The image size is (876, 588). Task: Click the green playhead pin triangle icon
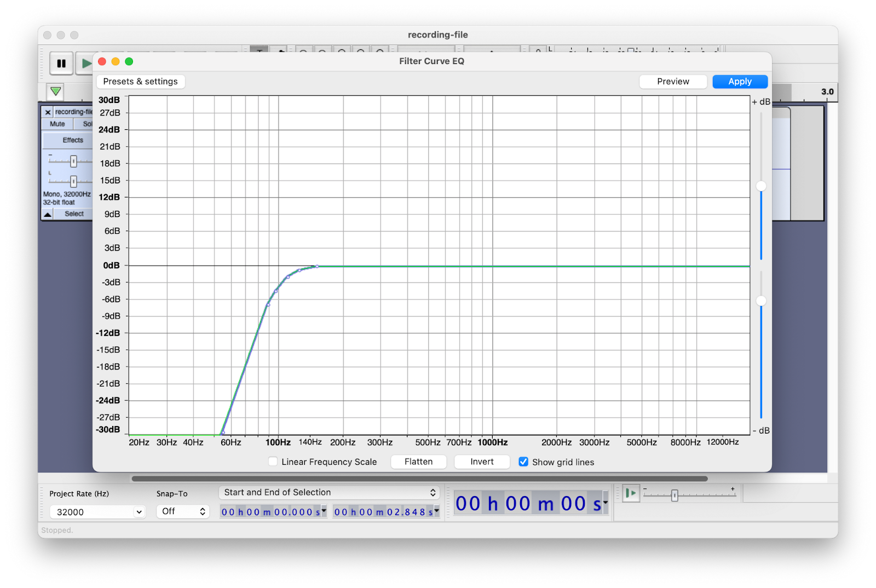(55, 91)
